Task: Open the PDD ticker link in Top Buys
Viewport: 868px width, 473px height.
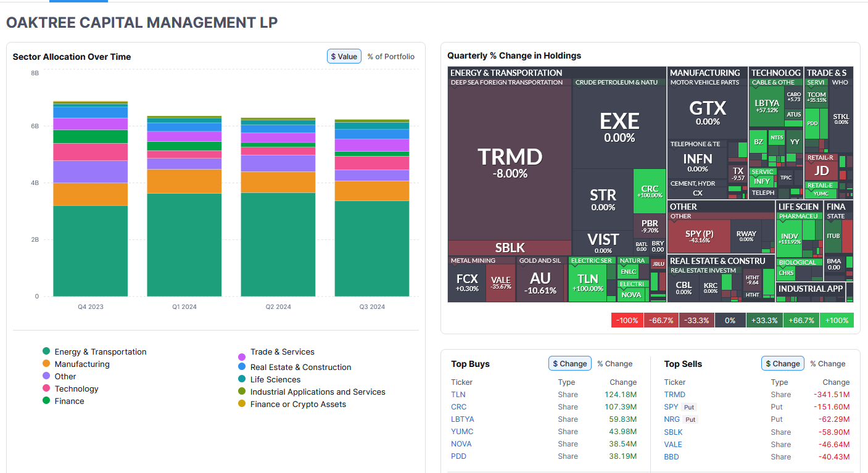Action: 459,456
